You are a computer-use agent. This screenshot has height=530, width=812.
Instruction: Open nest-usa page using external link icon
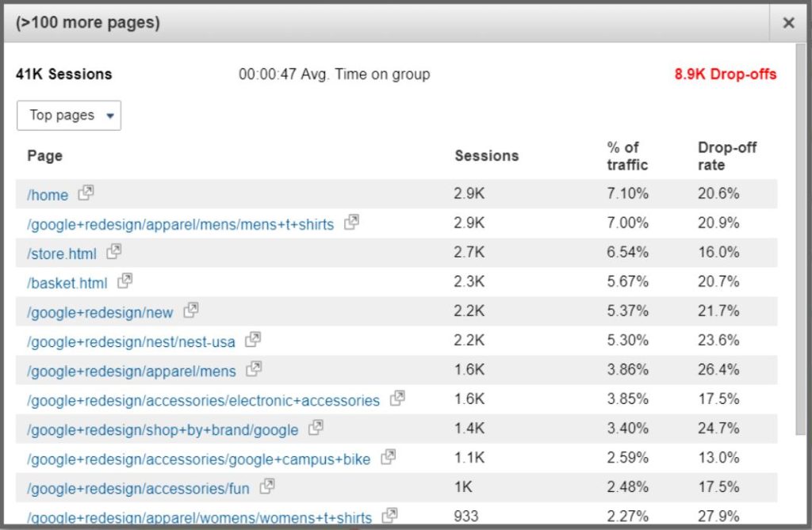pyautogui.click(x=253, y=340)
